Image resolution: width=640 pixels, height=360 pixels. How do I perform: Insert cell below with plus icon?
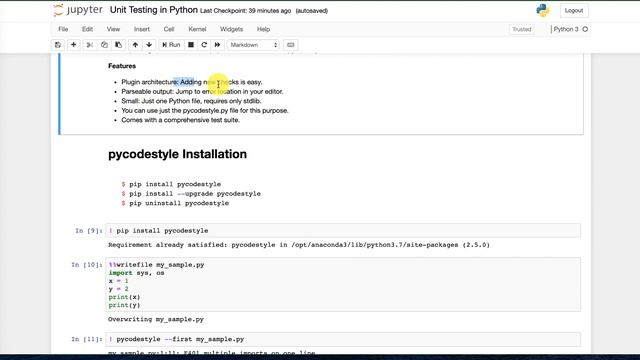coord(73,45)
